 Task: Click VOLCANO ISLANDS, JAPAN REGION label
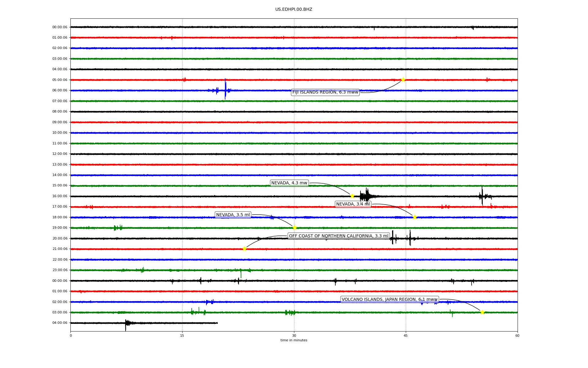(x=389, y=299)
